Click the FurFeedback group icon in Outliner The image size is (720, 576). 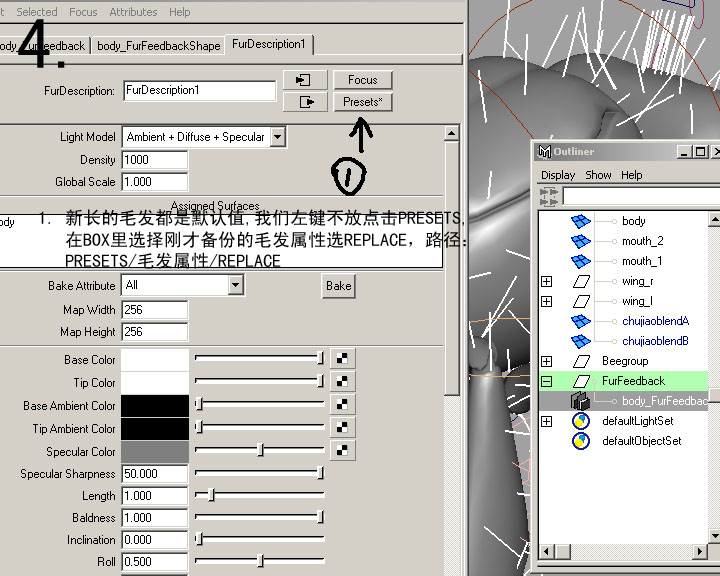tap(581, 381)
